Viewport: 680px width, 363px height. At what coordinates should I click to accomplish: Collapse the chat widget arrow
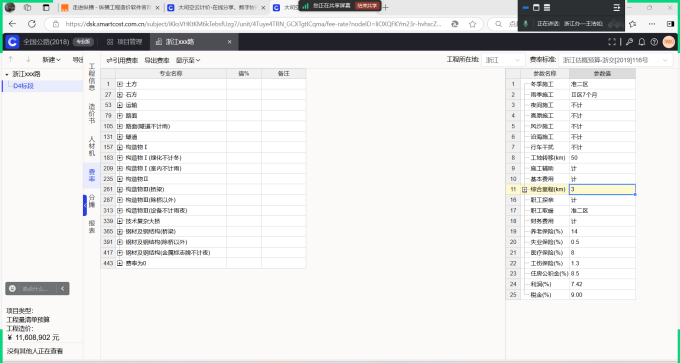point(63,288)
